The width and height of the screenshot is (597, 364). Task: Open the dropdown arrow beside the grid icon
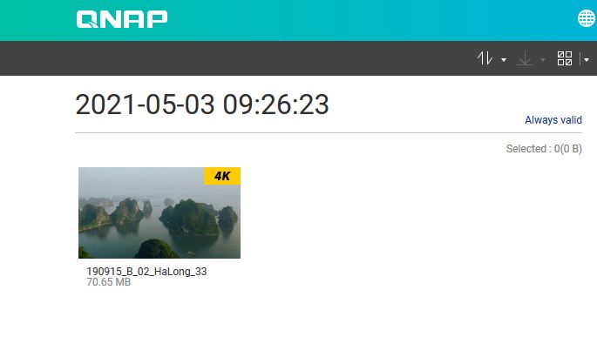click(587, 60)
